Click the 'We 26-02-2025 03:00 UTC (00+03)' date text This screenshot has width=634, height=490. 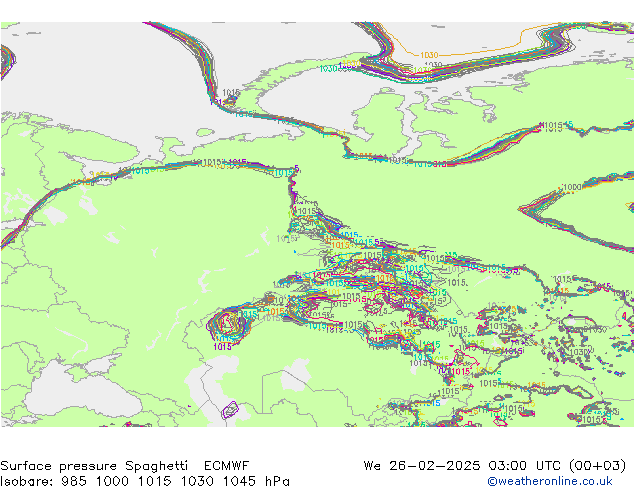point(495,466)
